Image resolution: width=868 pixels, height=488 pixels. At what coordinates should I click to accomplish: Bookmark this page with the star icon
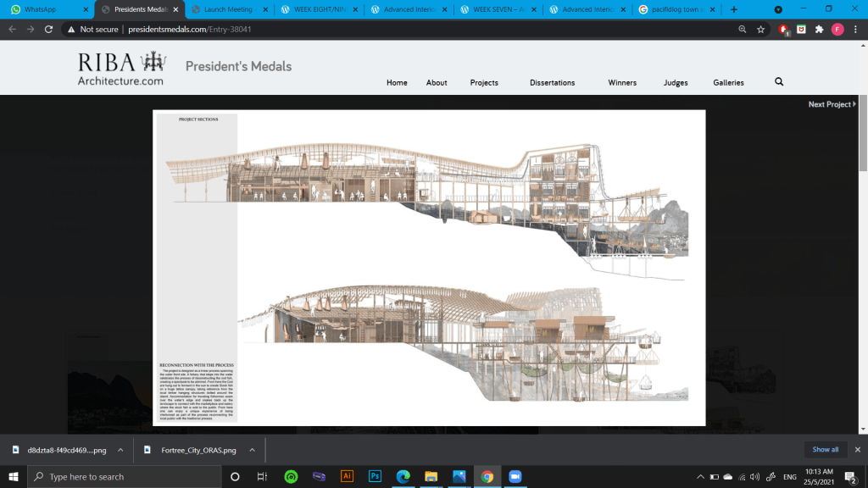click(761, 29)
